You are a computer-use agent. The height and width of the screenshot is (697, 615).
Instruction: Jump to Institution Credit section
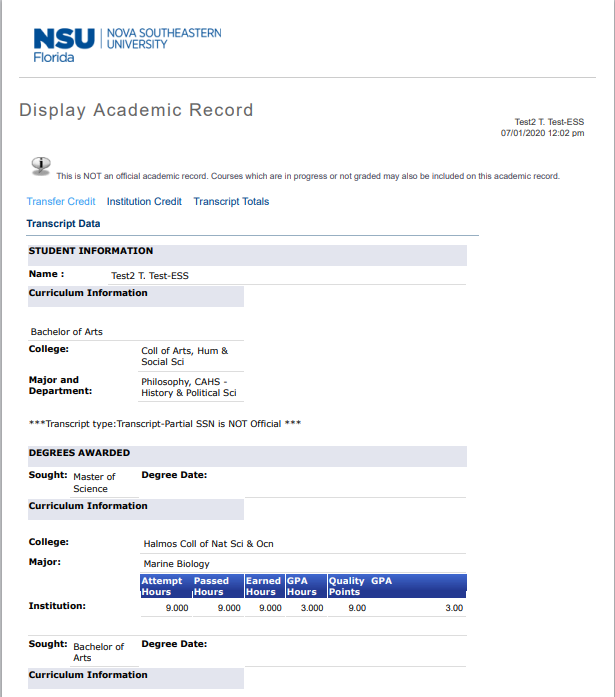[x=144, y=201]
